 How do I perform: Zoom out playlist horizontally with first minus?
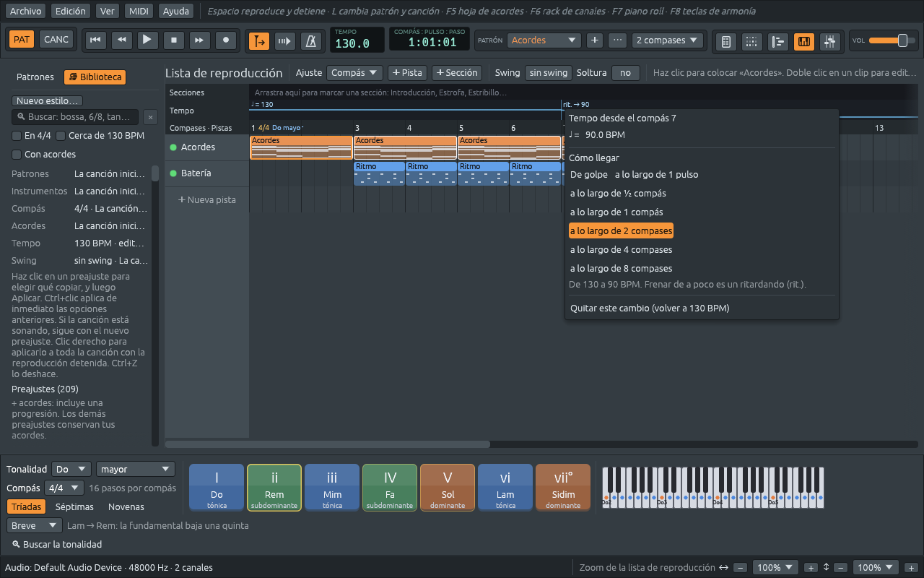(741, 568)
